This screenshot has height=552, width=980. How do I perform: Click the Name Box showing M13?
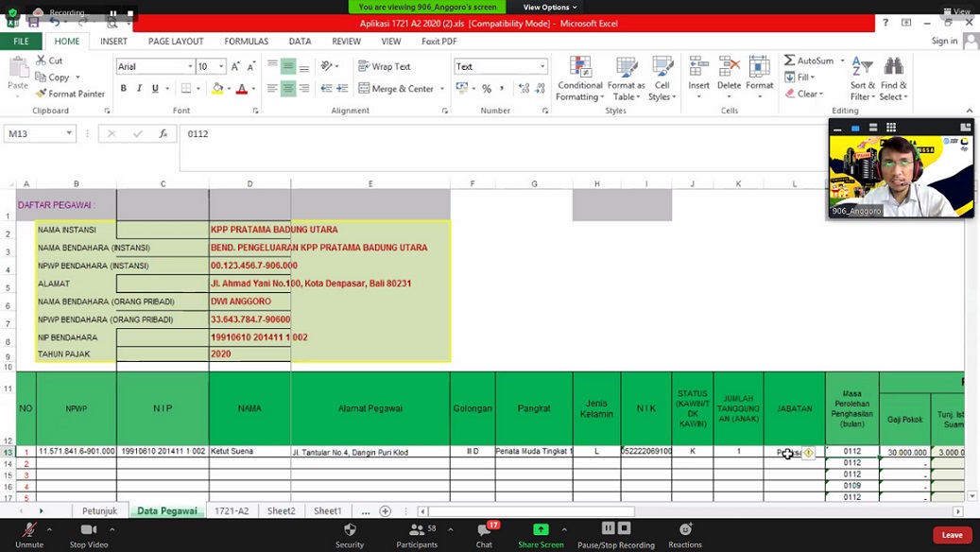point(35,134)
